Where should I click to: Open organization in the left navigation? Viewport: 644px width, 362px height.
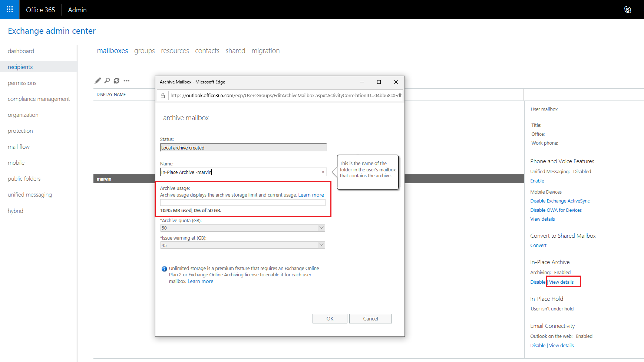23,115
